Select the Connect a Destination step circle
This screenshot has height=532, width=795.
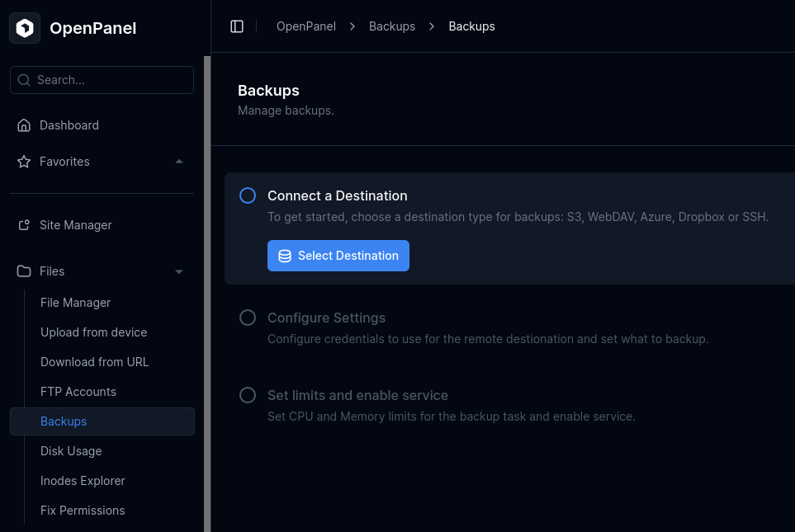click(248, 195)
